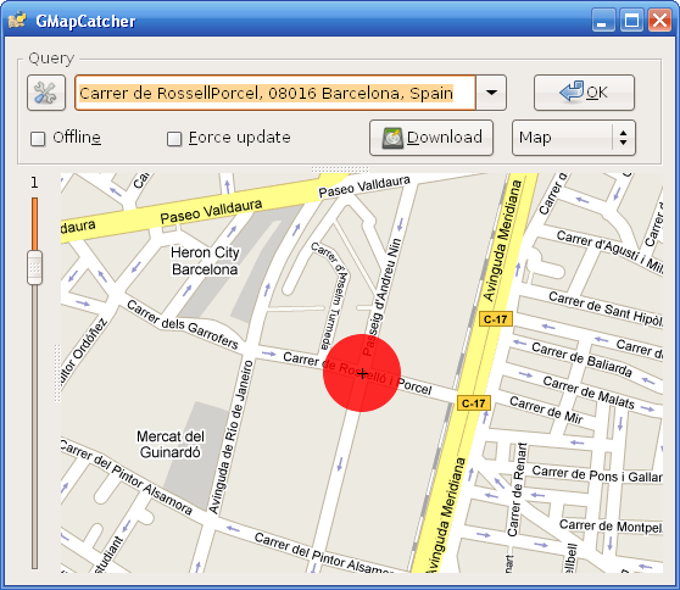
Task: Click the GMapCatcher title bar app icon
Action: (17, 20)
